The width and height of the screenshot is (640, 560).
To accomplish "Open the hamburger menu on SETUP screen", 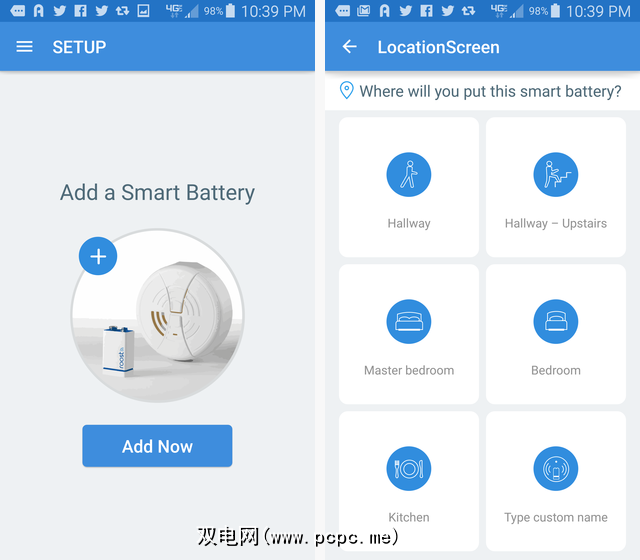I will pos(24,47).
